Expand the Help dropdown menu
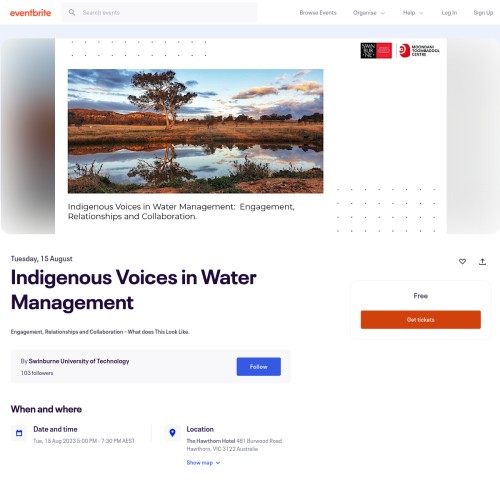500x500 pixels. (413, 13)
